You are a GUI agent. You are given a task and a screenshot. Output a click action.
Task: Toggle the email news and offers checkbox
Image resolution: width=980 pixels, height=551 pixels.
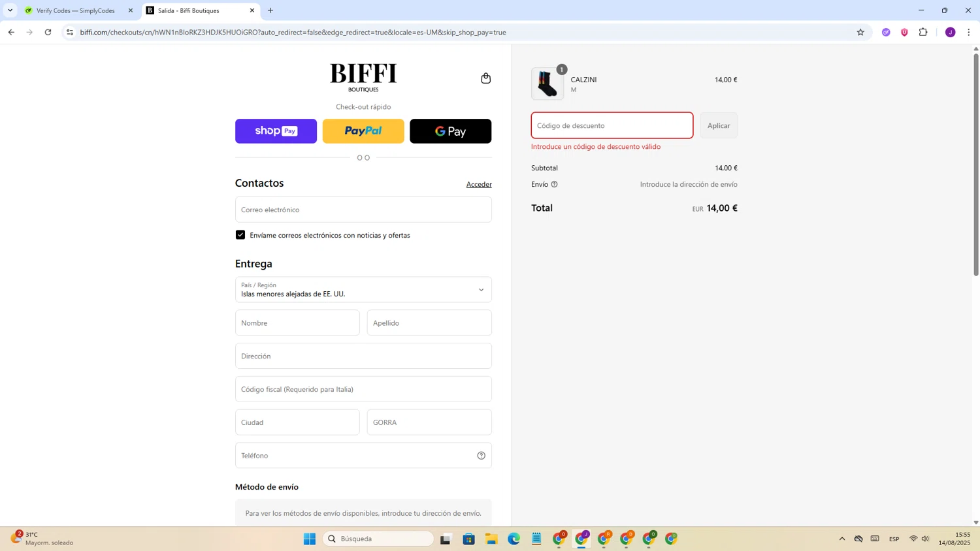[x=240, y=235]
